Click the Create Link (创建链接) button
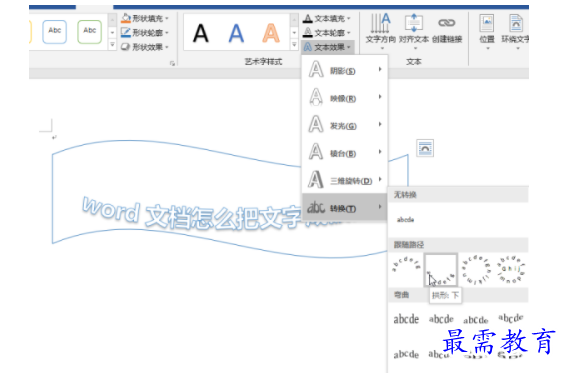 pos(447,29)
